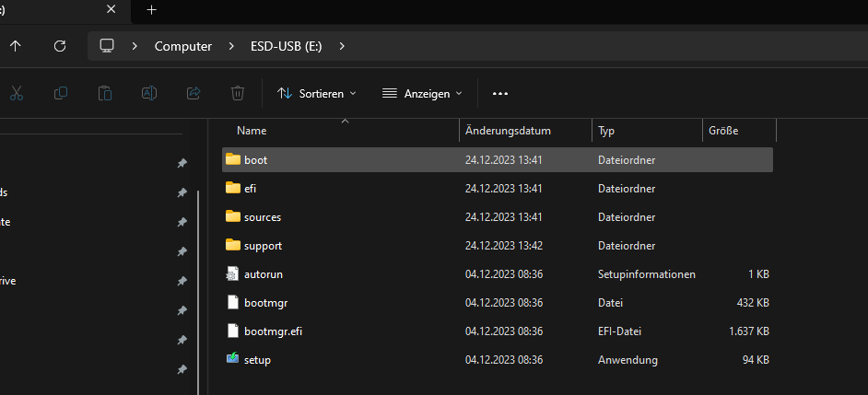Click the Delete trash icon
Screen dimensions: 868x395
[x=238, y=93]
